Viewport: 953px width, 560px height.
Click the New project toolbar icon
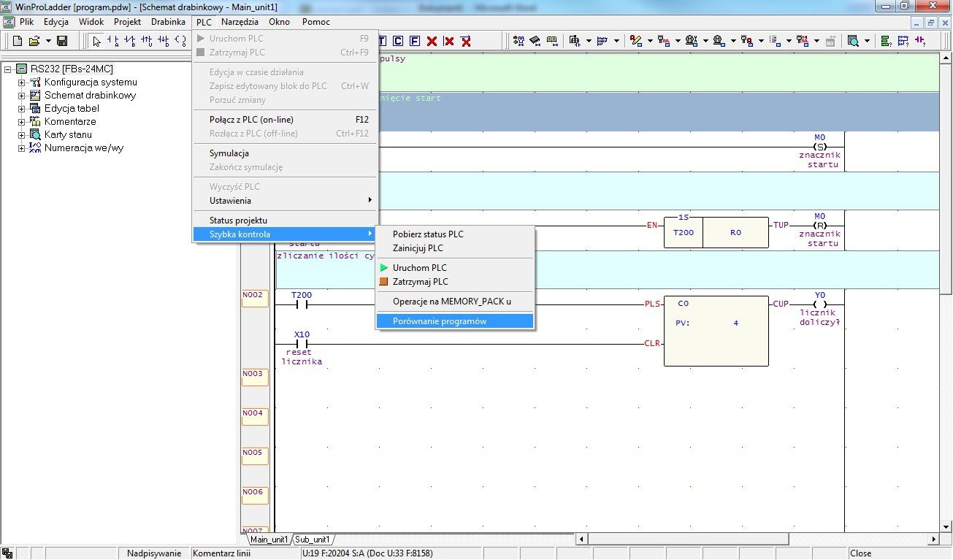pyautogui.click(x=18, y=41)
